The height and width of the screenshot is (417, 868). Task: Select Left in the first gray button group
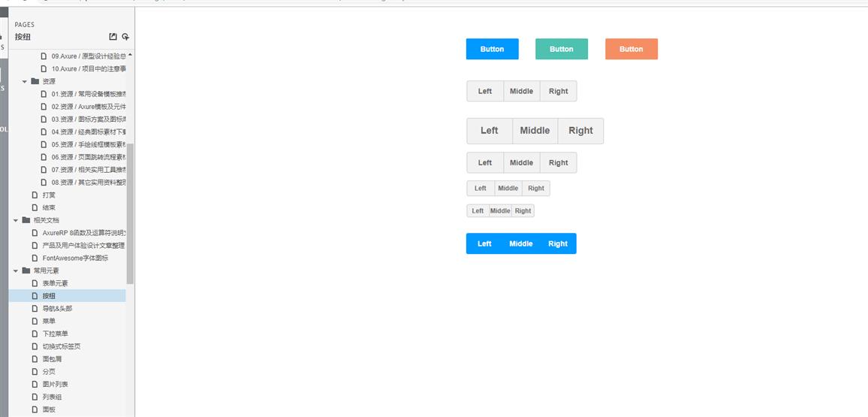(485, 92)
